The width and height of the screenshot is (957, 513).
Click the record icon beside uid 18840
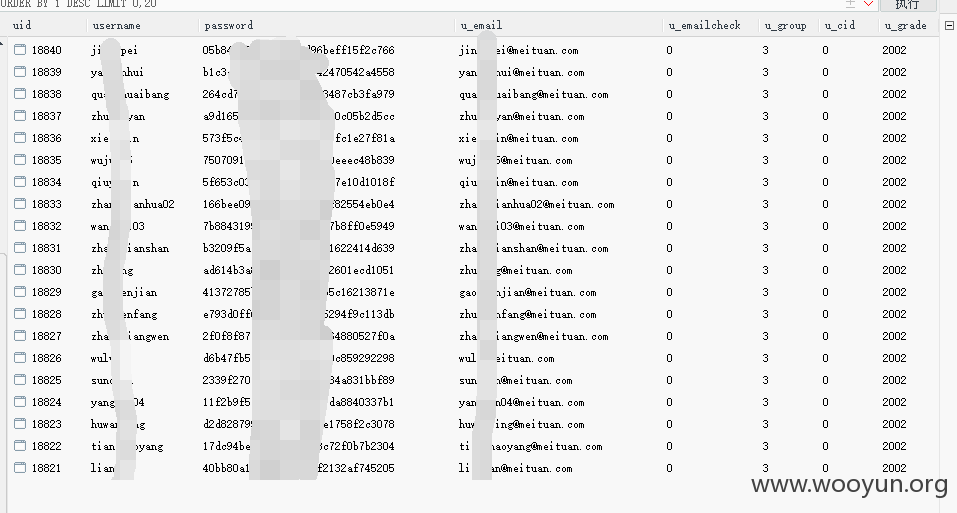click(20, 49)
